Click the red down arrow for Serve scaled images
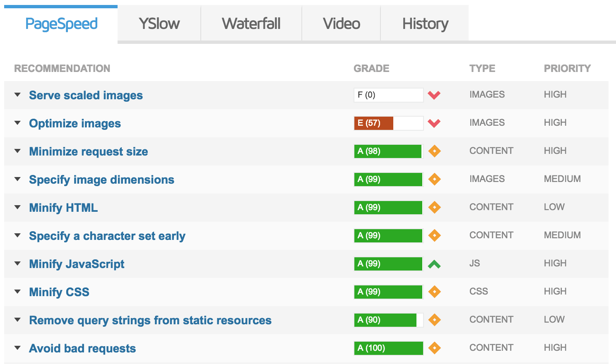This screenshot has width=616, height=364. 434,95
